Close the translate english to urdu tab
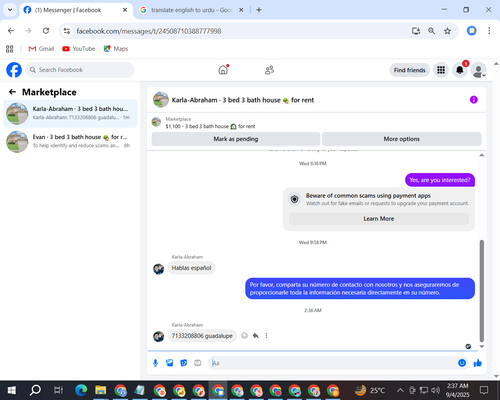Image resolution: width=500 pixels, height=400 pixels. (x=241, y=10)
